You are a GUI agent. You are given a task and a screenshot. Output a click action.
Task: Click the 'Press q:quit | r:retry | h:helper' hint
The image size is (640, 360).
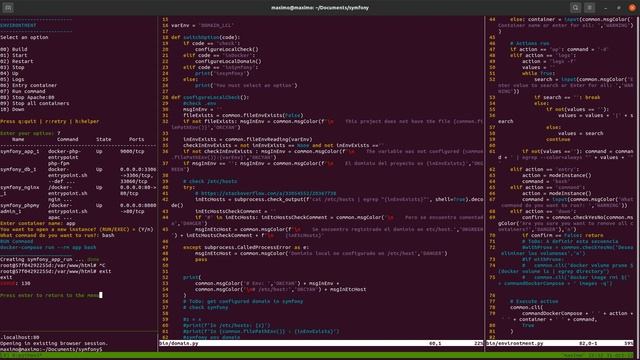pyautogui.click(x=49, y=121)
